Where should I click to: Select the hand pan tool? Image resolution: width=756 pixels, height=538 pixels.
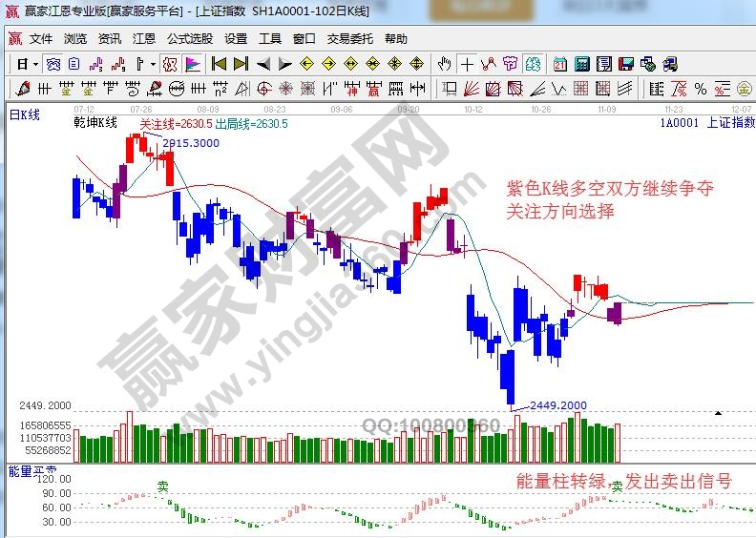(x=444, y=64)
